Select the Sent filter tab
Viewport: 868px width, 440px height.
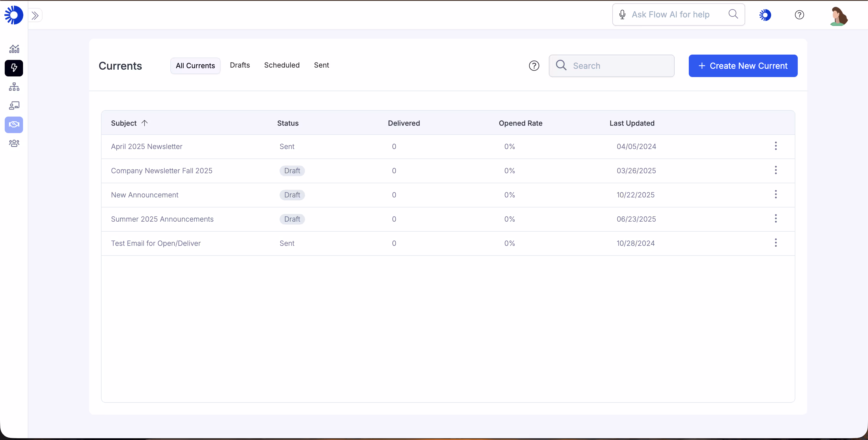[x=321, y=65]
